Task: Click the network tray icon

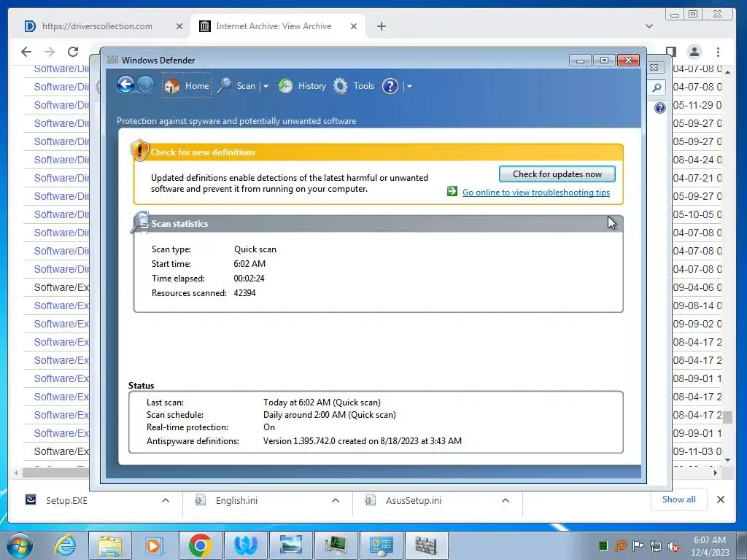Action: point(656,546)
